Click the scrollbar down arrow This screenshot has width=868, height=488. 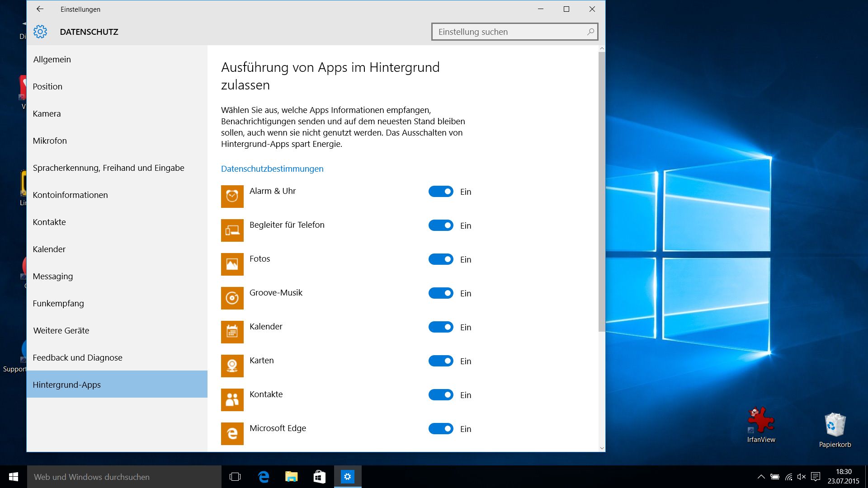pos(602,448)
